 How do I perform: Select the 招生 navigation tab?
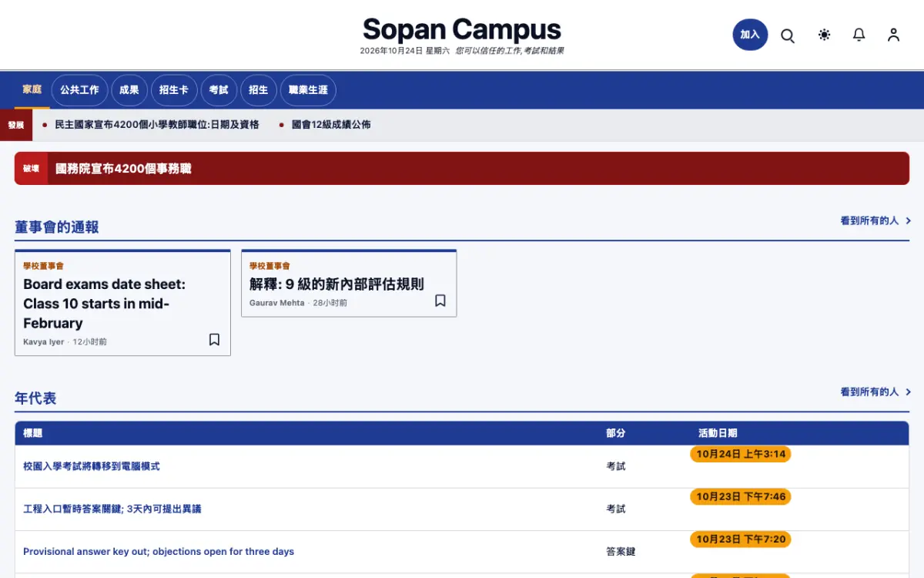259,90
